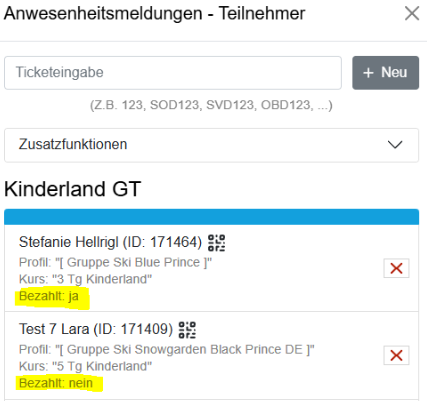Click the '5 Tg Kinderland' course text
427x401 pixels.
tap(85, 366)
